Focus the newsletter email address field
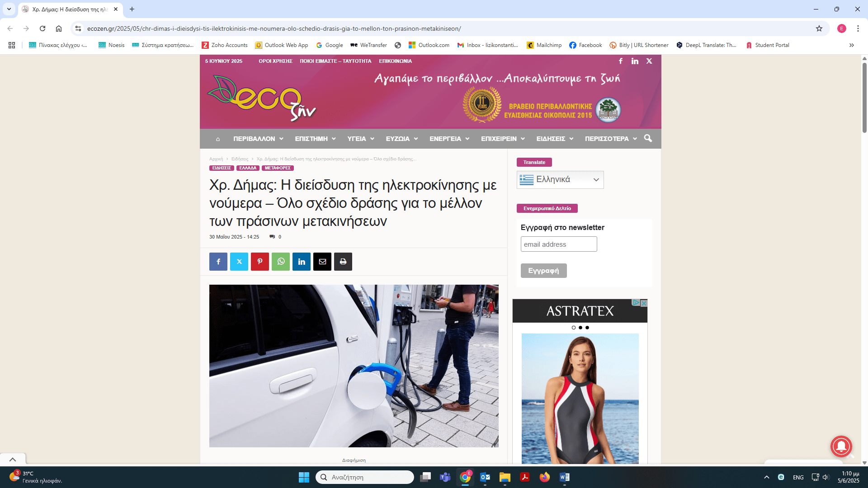 [558, 244]
